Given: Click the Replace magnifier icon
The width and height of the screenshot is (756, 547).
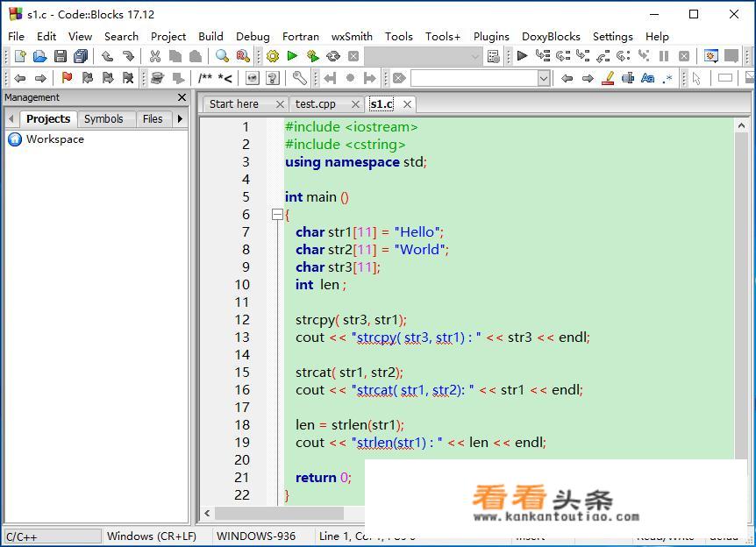Looking at the screenshot, I should click(243, 56).
